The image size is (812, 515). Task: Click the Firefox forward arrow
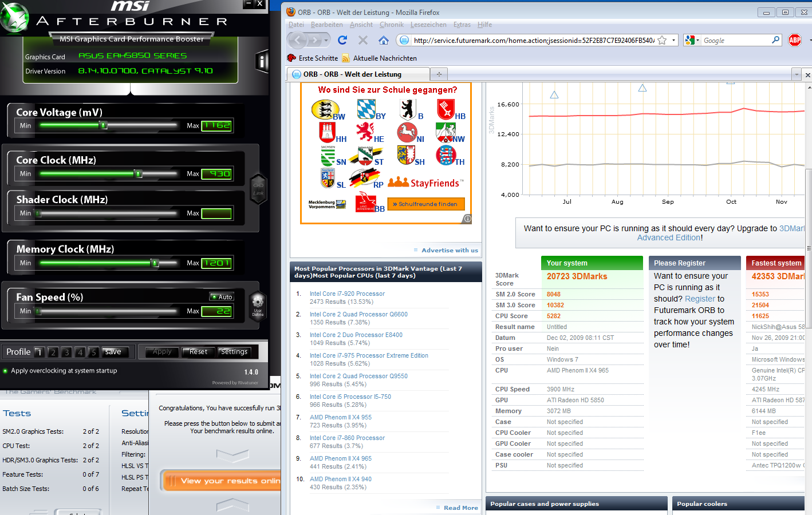314,40
